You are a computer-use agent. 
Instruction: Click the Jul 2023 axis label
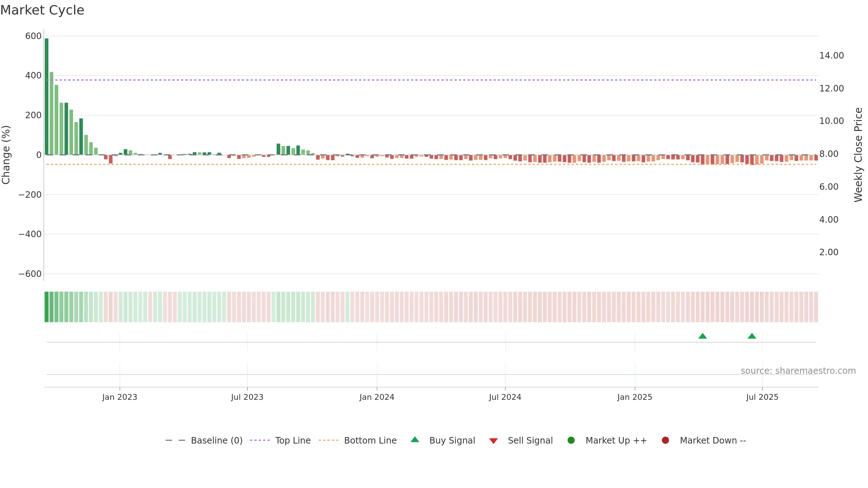(x=247, y=397)
